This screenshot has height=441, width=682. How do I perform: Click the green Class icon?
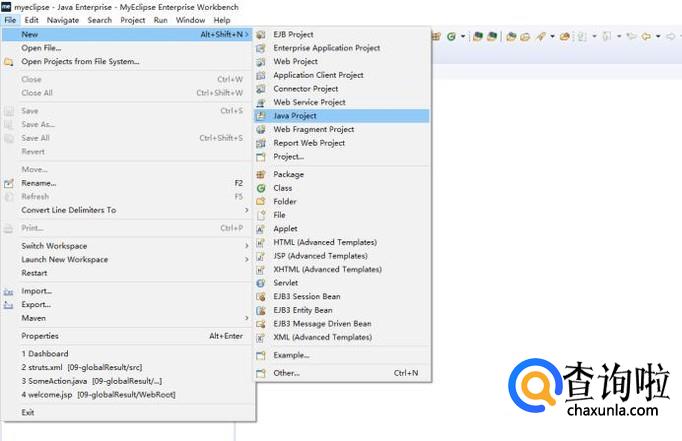tap(261, 188)
